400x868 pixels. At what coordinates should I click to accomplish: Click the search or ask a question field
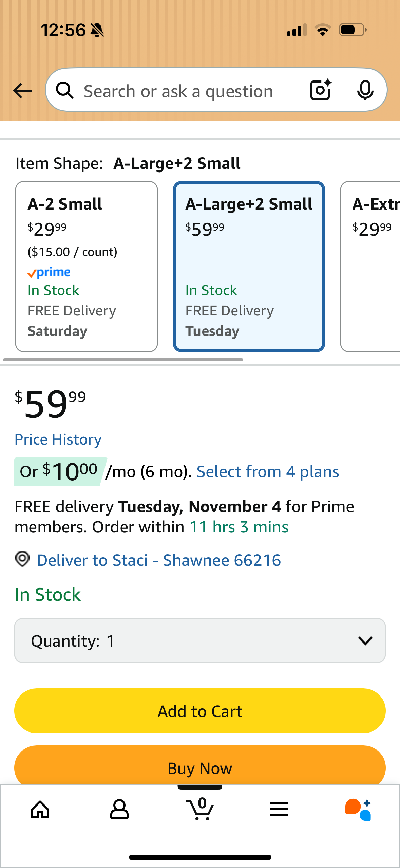click(x=190, y=91)
